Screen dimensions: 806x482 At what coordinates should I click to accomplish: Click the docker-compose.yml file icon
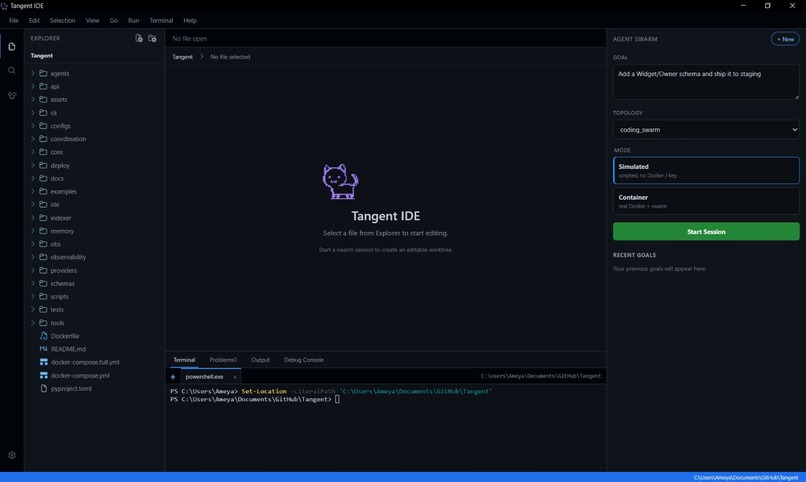pyautogui.click(x=44, y=375)
